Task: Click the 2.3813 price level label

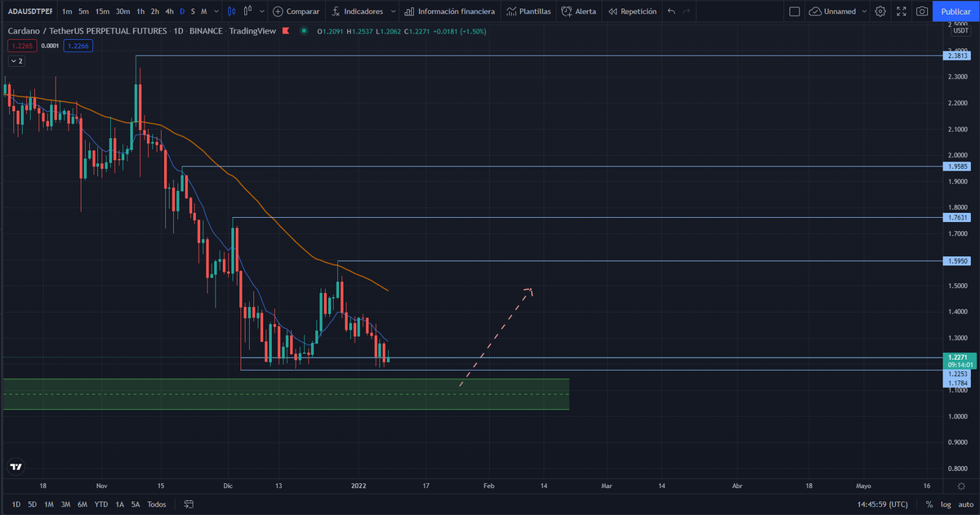Action: pos(958,55)
